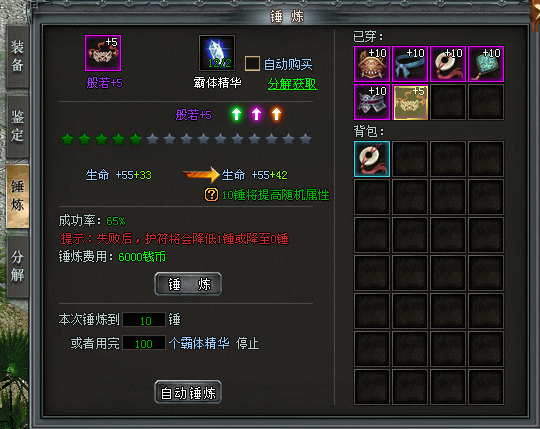This screenshot has width=540, height=429.
Task: Enable the 自动购买 auto-buy checkbox
Action: click(252, 64)
